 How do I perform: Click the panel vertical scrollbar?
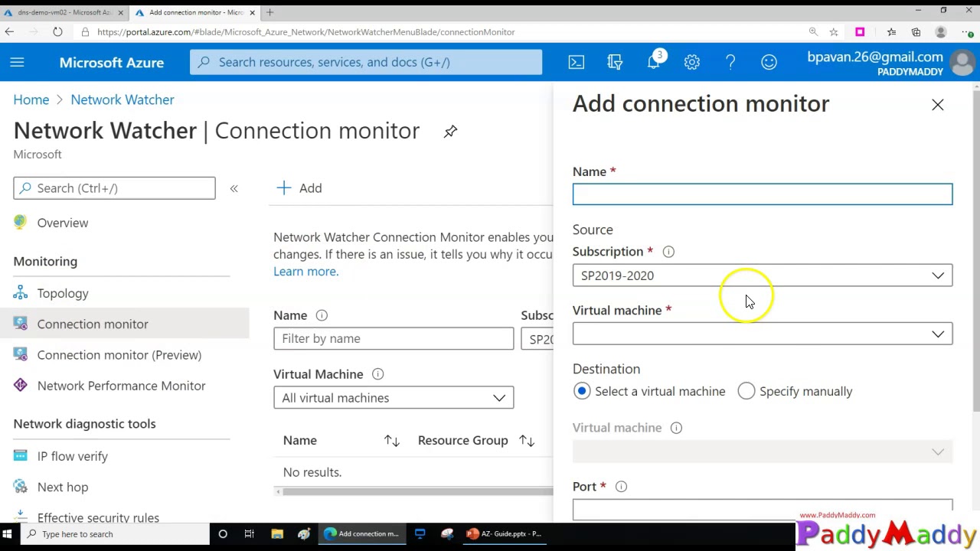[x=975, y=253]
